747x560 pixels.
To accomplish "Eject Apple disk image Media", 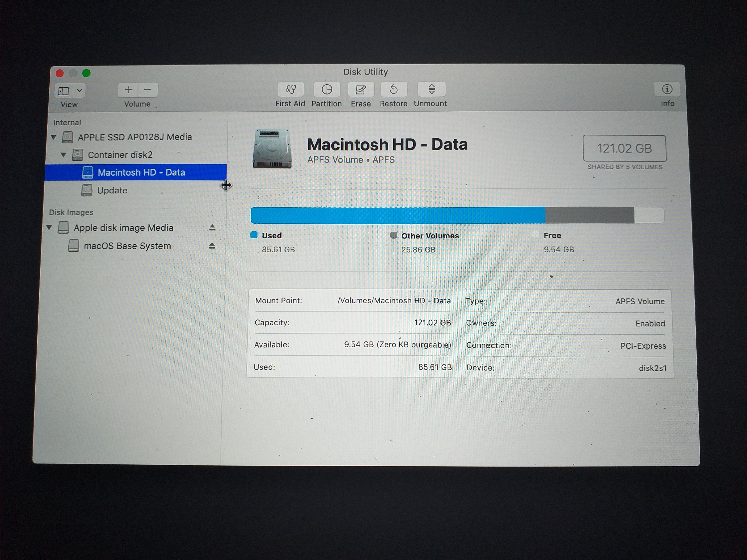I will tap(212, 228).
